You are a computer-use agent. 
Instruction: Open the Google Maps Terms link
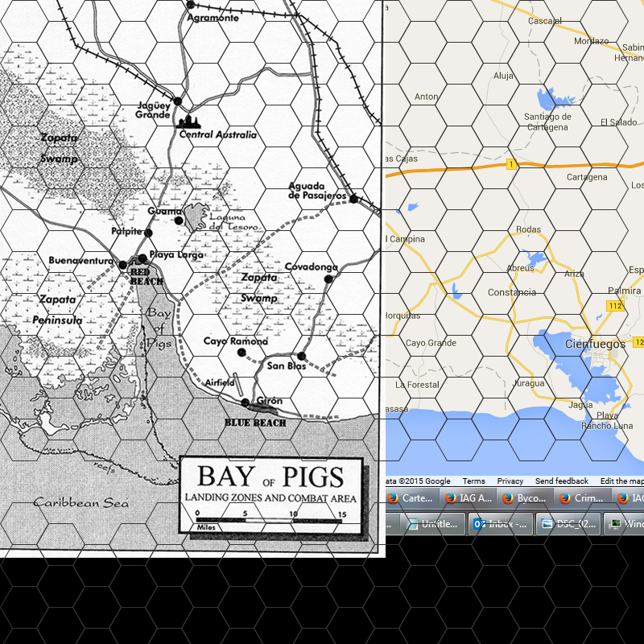pyautogui.click(x=473, y=481)
